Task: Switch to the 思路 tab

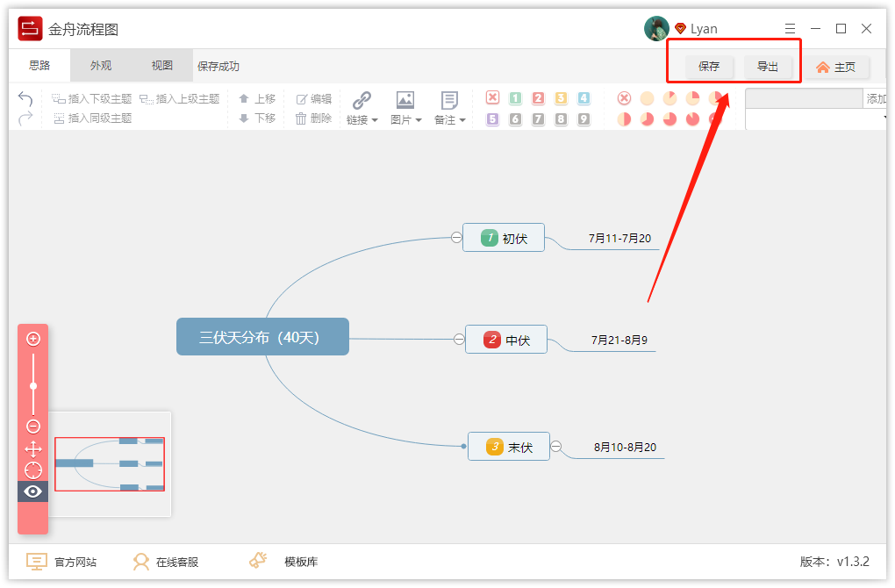Action: point(39,66)
